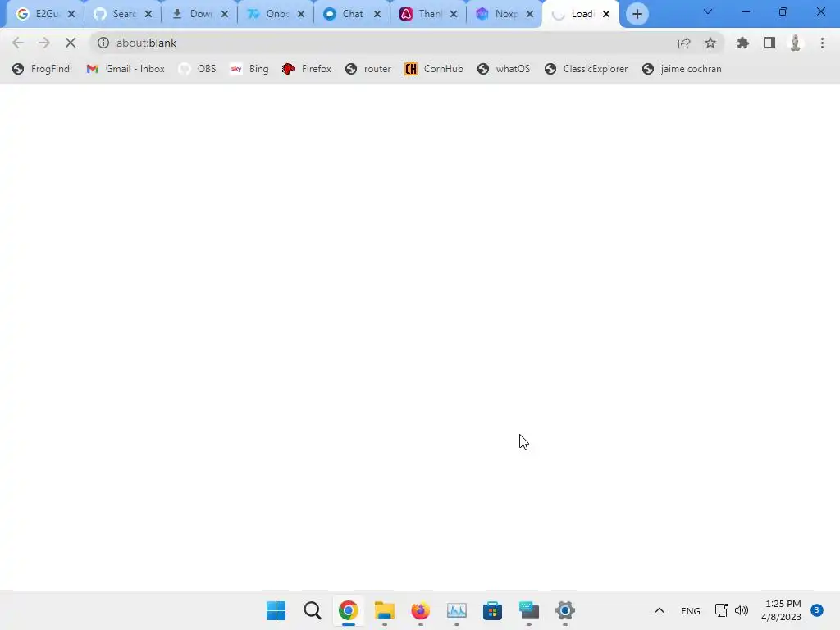This screenshot has width=840, height=630.
Task: Share this page icon
Action: (684, 43)
